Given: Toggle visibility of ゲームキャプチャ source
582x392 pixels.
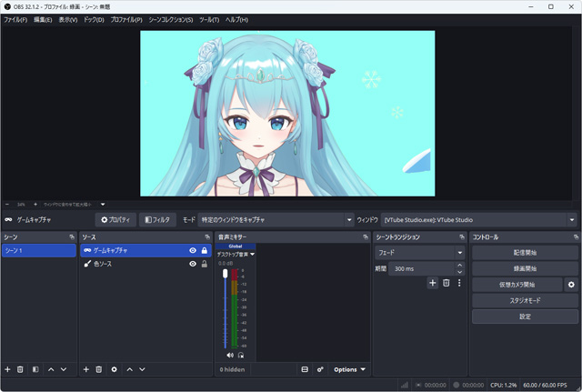Looking at the screenshot, I should tap(193, 250).
